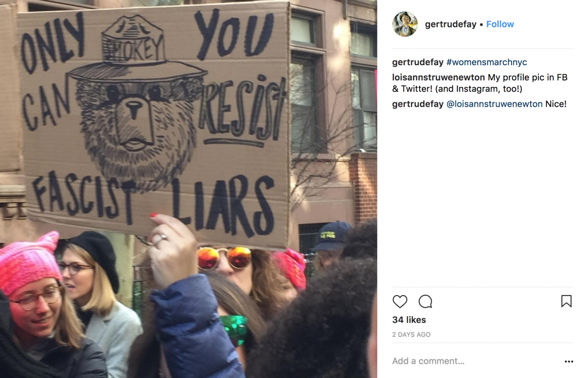The image size is (588, 378).
Task: Visit loisannstruwenewton commenter profile
Action: tap(439, 77)
